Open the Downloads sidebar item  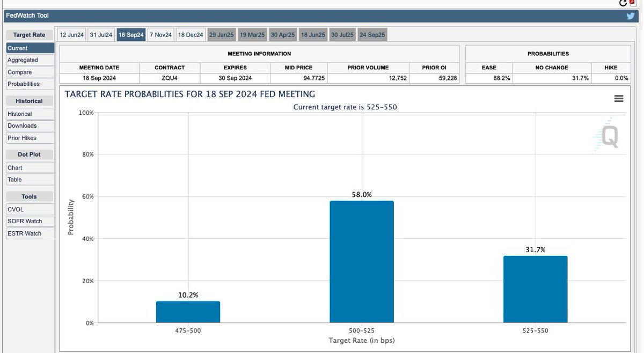point(30,126)
